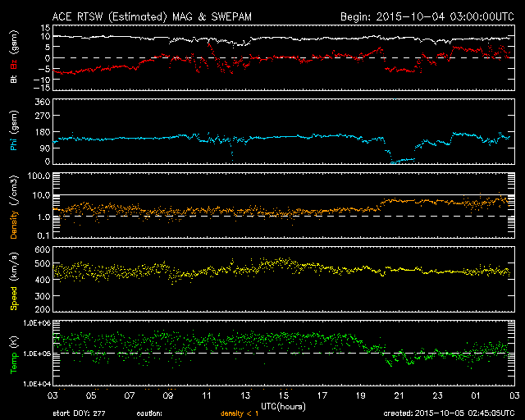This screenshot has height=420, width=525.
Task: Click the 180 tick label on Phi axis
Action: [43, 132]
